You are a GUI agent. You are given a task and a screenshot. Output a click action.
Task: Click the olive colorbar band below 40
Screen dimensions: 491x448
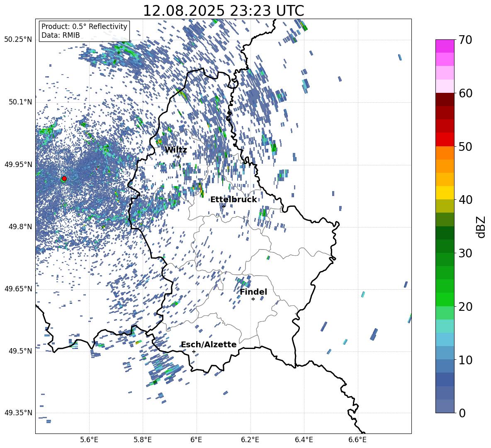pyautogui.click(x=445, y=206)
